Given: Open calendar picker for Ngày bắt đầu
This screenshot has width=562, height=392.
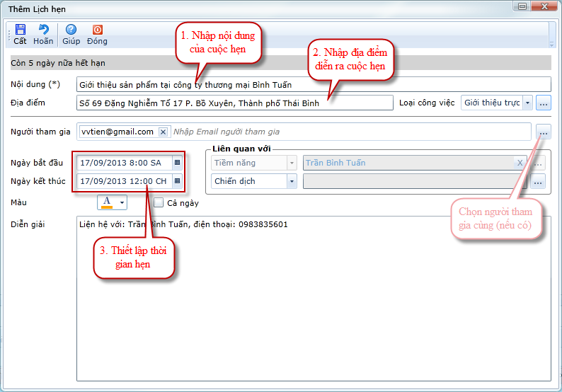Looking at the screenshot, I should coord(177,163).
